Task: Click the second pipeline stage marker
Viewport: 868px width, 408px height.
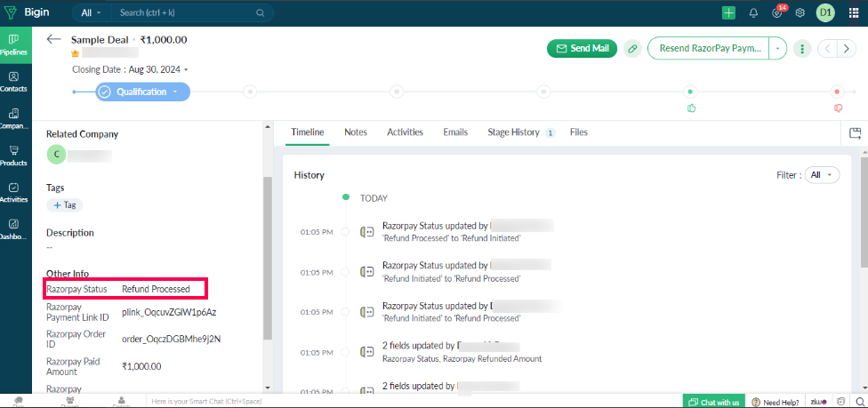Action: click(x=250, y=92)
